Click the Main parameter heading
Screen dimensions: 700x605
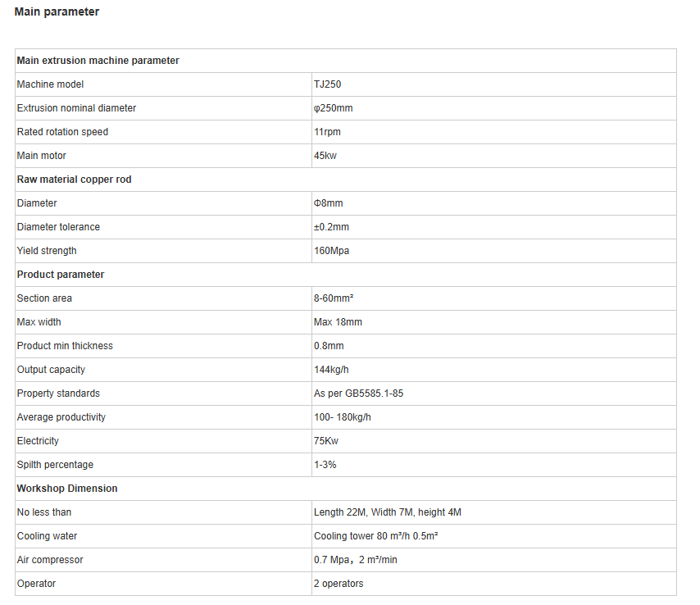click(x=57, y=11)
